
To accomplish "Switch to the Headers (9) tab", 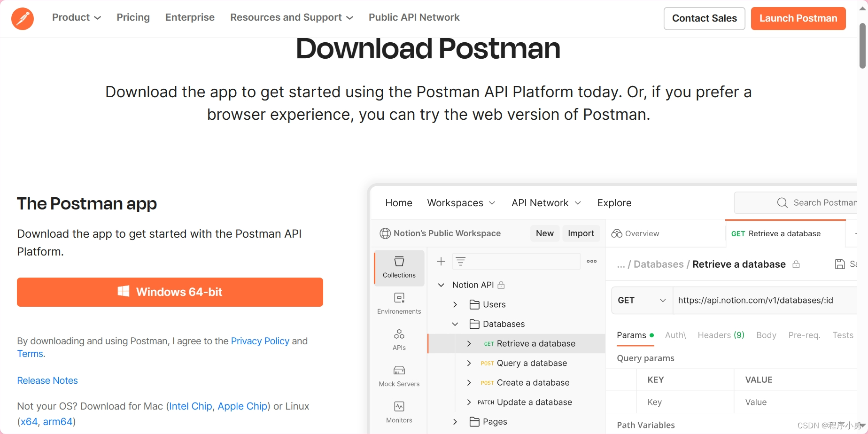I will click(x=721, y=335).
